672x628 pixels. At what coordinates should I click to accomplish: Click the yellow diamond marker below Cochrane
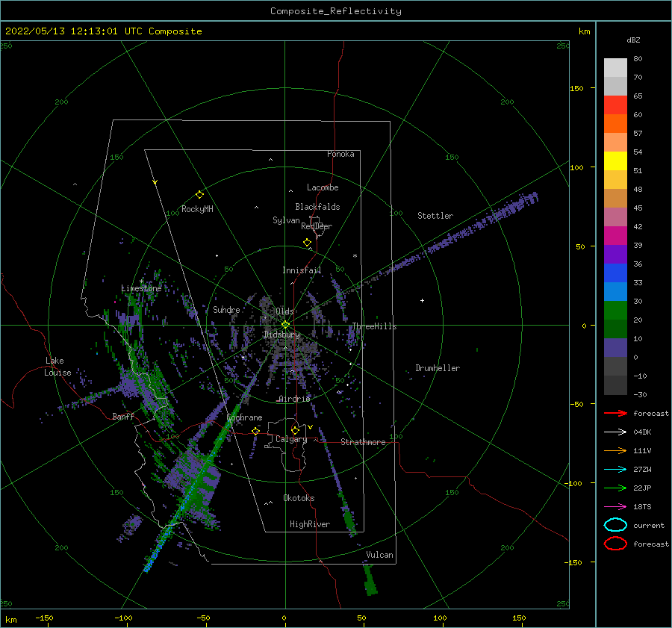[x=256, y=431]
